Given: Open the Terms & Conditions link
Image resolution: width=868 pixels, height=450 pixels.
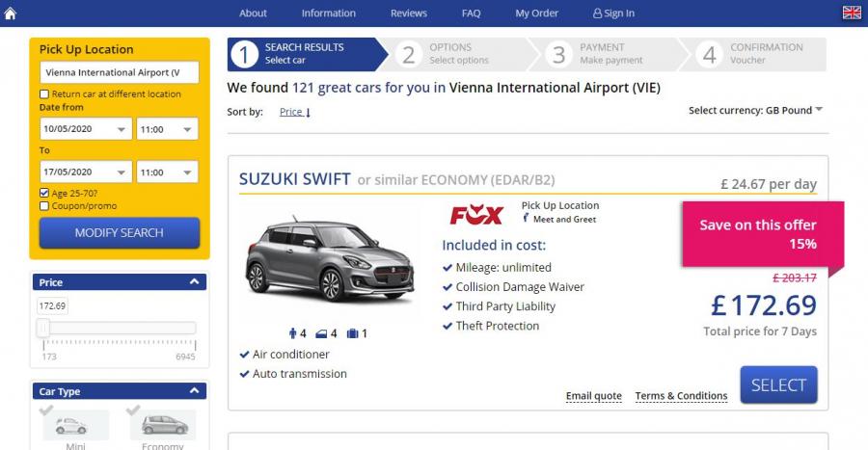Looking at the screenshot, I should (x=681, y=396).
